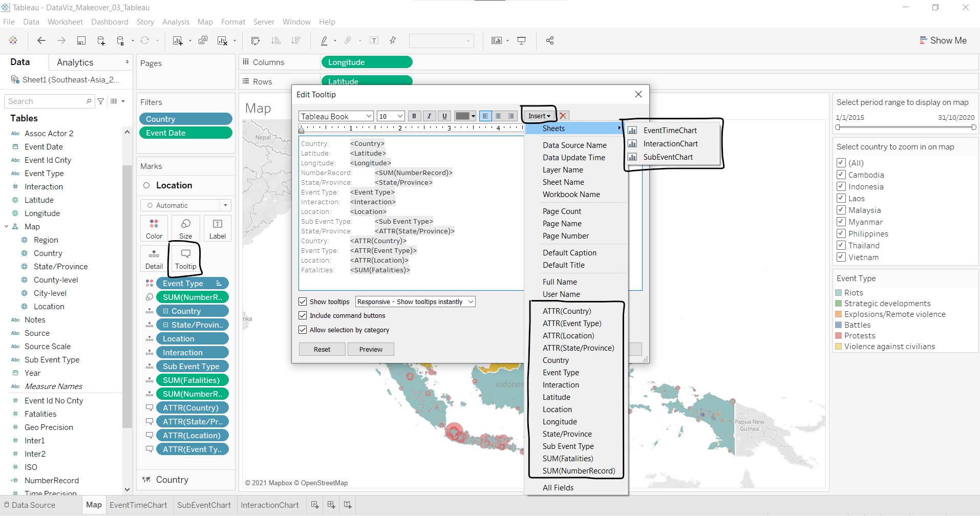Switch to the SubEventChart sheet tab
This screenshot has width=980, height=516.
(x=204, y=505)
